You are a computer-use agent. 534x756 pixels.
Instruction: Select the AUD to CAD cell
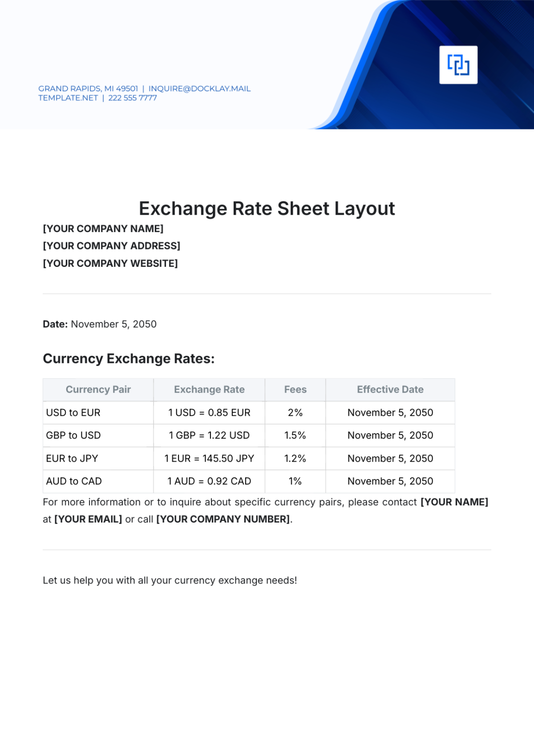click(x=74, y=481)
